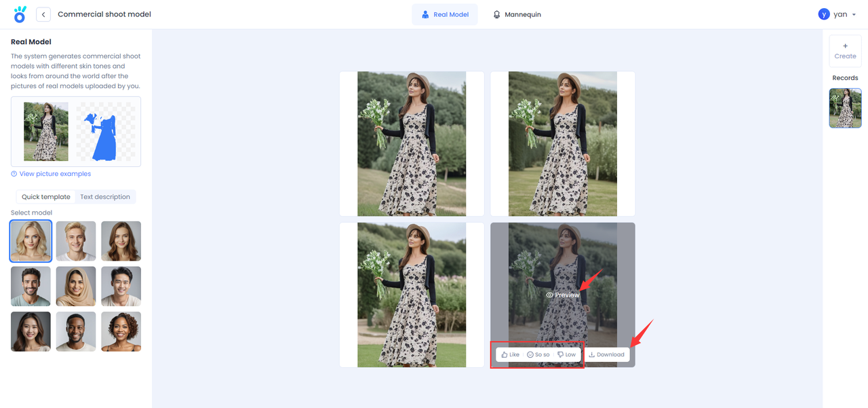Rate the image as So so
Viewport: 868px width, 408px height.
coord(538,354)
